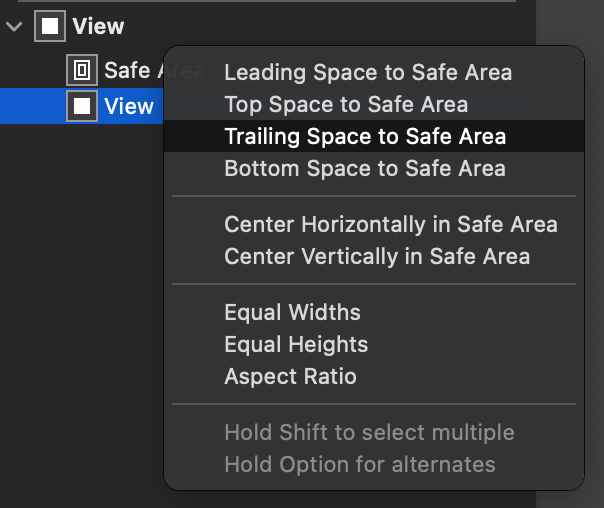Viewport: 604px width, 508px height.
Task: Pick Trailing Space to Safe Area
Action: pyautogui.click(x=365, y=136)
